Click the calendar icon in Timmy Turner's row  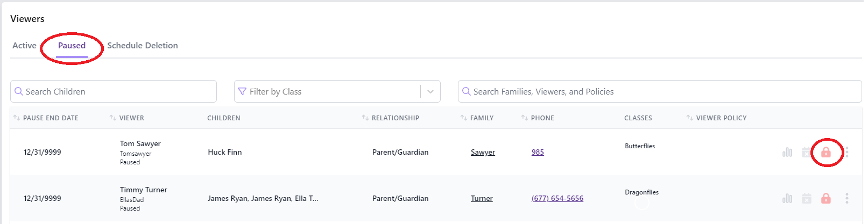click(x=806, y=198)
